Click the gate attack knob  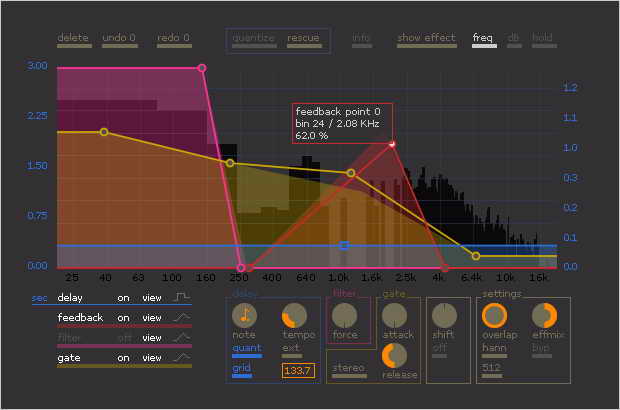pos(395,316)
